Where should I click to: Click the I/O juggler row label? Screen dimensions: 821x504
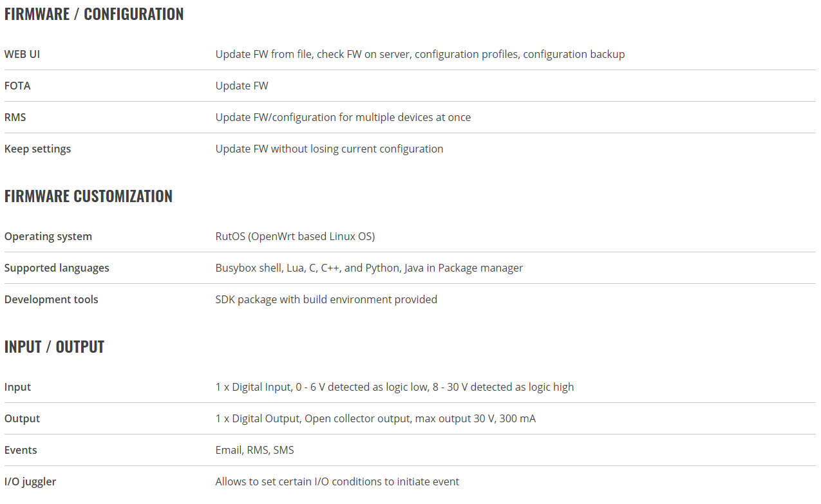(x=30, y=481)
